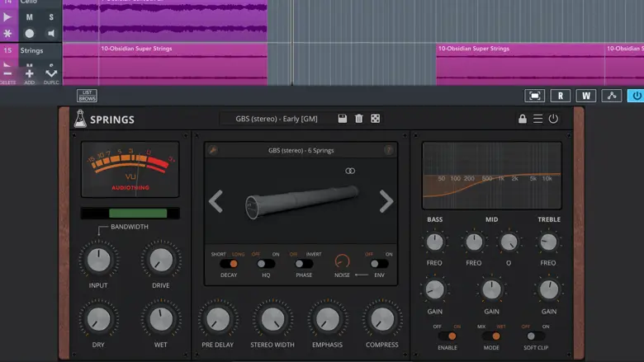
Task: Click the stereo link rings icon
Action: 350,171
